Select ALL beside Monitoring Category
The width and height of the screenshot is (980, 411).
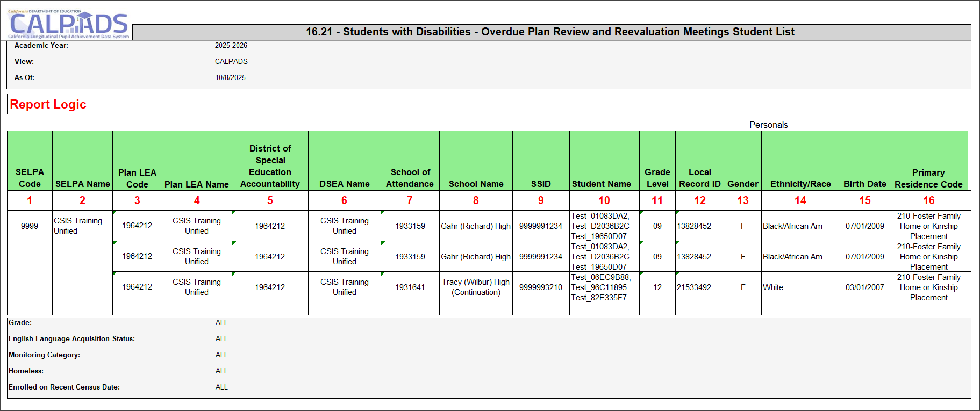221,355
